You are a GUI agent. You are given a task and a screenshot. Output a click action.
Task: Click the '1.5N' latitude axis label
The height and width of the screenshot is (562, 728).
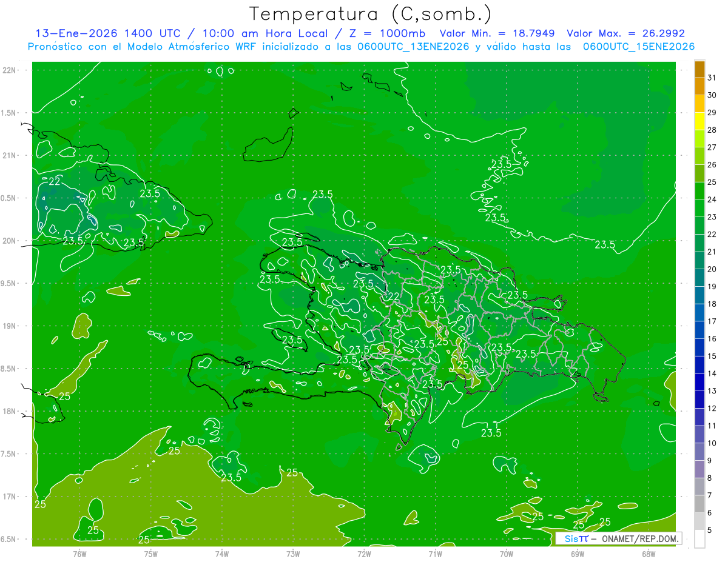coord(9,113)
